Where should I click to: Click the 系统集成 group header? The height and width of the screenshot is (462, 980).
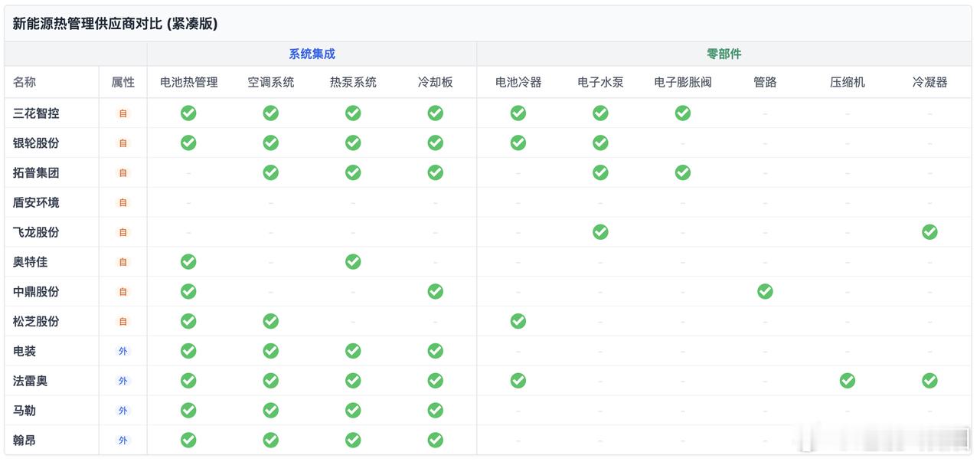point(312,54)
